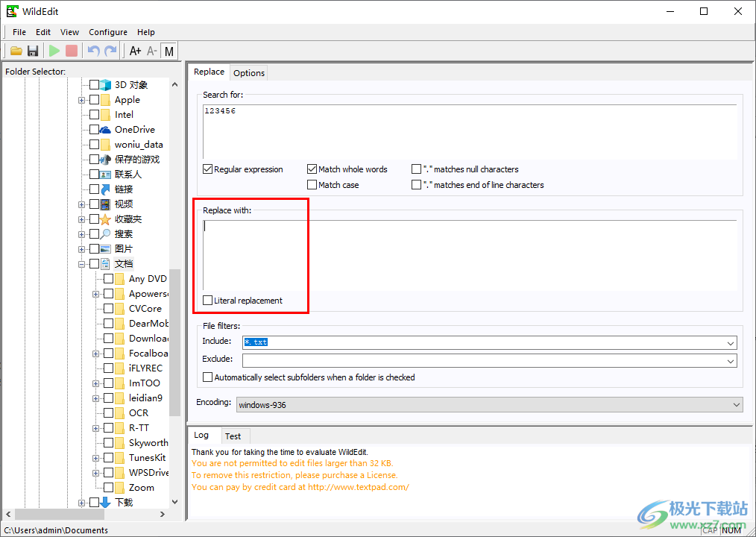Enable the Match case checkbox
This screenshot has height=537, width=756.
pos(312,185)
